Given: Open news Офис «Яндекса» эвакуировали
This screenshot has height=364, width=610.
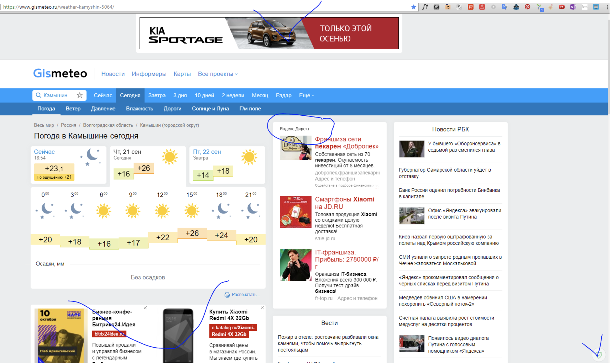Looking at the screenshot, I should point(464,214).
